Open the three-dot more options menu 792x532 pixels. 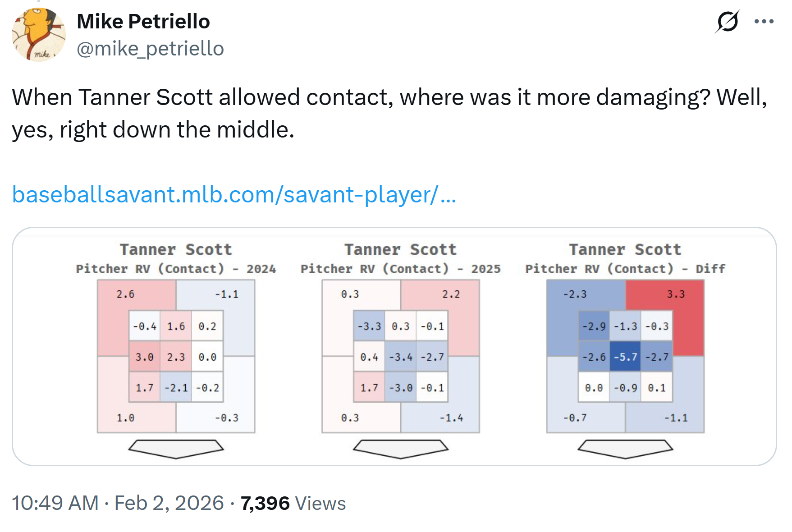pyautogui.click(x=764, y=21)
